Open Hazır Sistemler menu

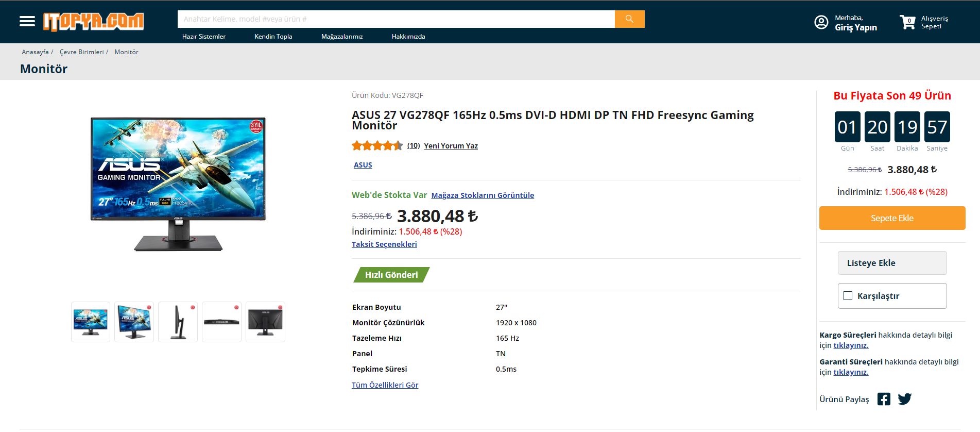tap(204, 37)
